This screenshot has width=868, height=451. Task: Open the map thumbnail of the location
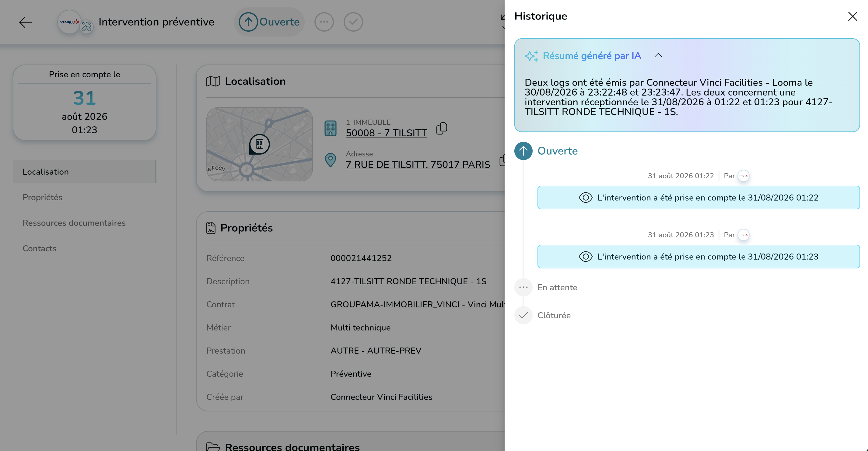[259, 144]
